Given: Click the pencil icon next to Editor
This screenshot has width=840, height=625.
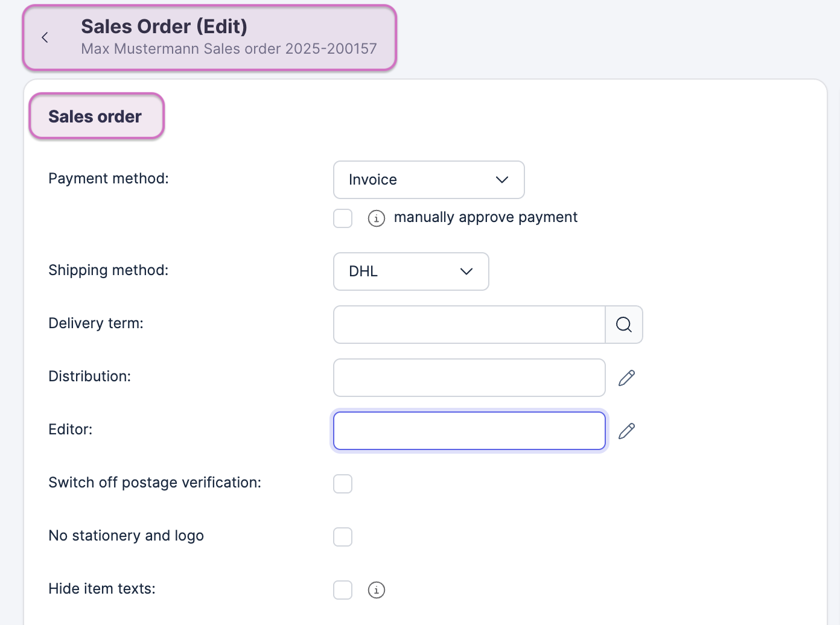Looking at the screenshot, I should click(626, 431).
